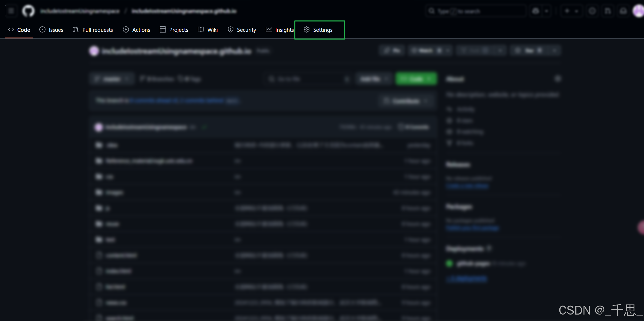Expand the green Code dropdown button
This screenshot has width=644, height=321.
coord(416,79)
